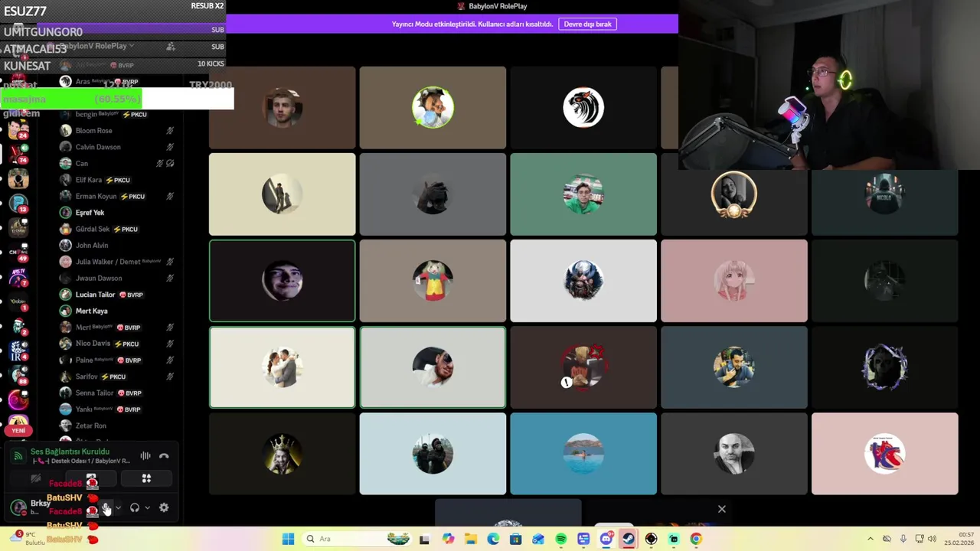Click the sea landscape avatar tile
The image size is (980, 551).
point(583,454)
